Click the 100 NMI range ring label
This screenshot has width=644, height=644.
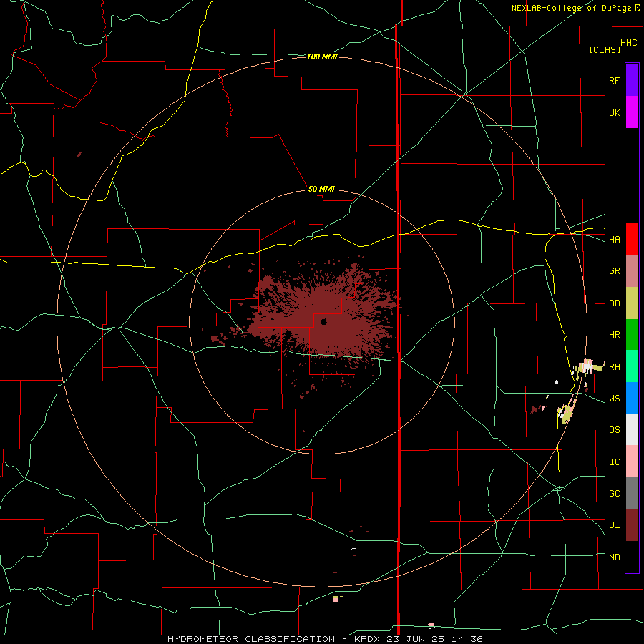[x=322, y=57]
